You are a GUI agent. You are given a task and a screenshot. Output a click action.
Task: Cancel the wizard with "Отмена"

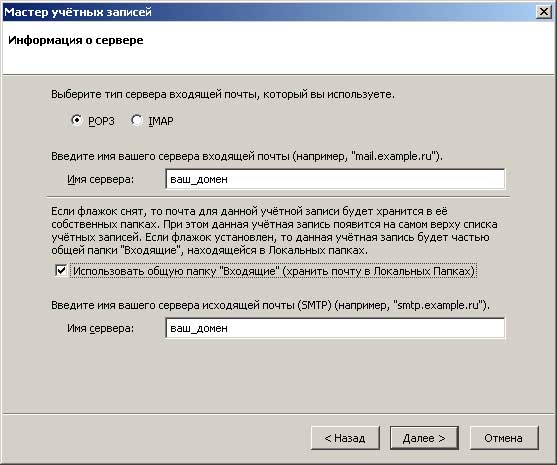pos(504,438)
